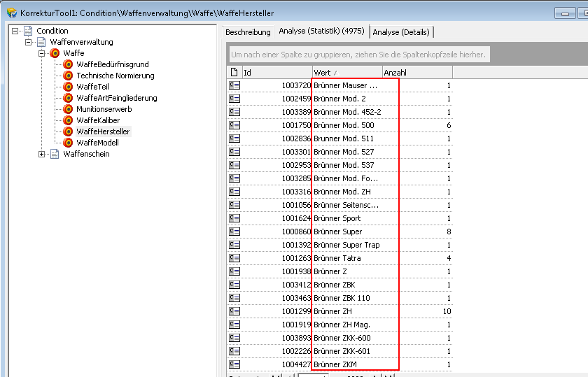Sort by the Anzahl column header
The image size is (588, 377).
pyautogui.click(x=416, y=73)
